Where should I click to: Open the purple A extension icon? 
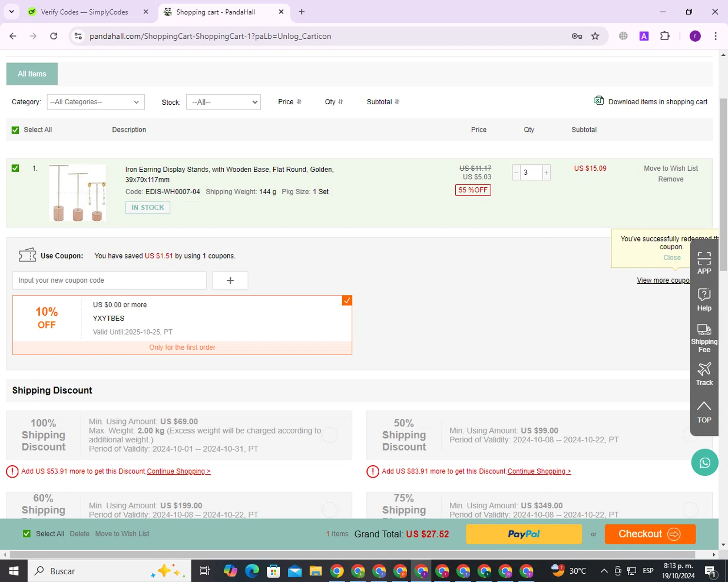click(644, 36)
